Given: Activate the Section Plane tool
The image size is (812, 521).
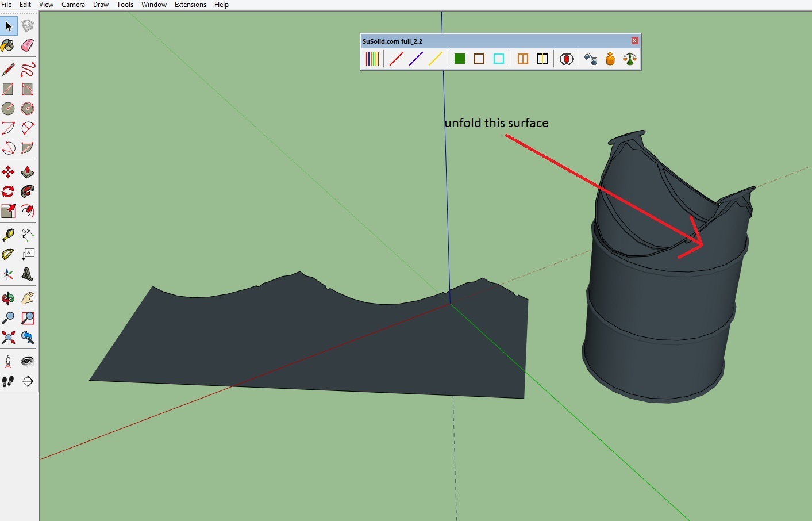Looking at the screenshot, I should [28, 381].
